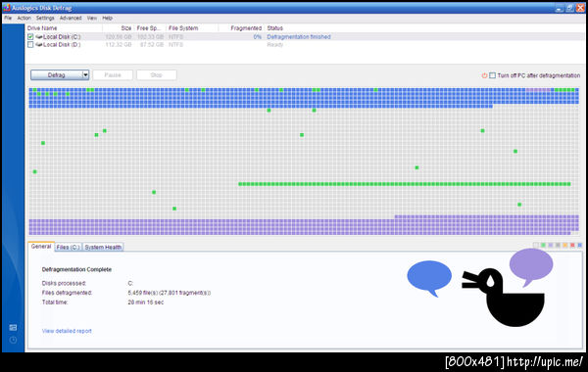Click the sidebar clock icon at the bottom

[x=13, y=340]
